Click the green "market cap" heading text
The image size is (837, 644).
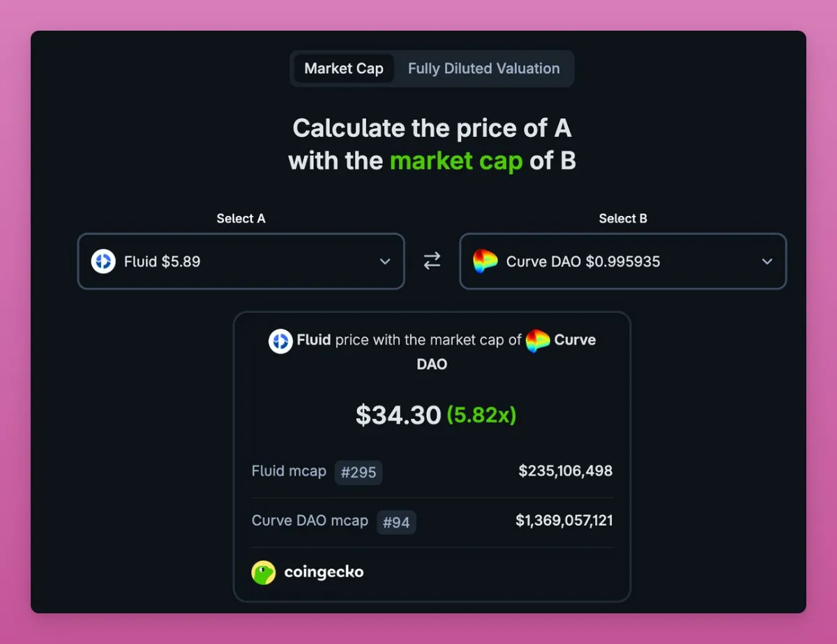(x=456, y=161)
